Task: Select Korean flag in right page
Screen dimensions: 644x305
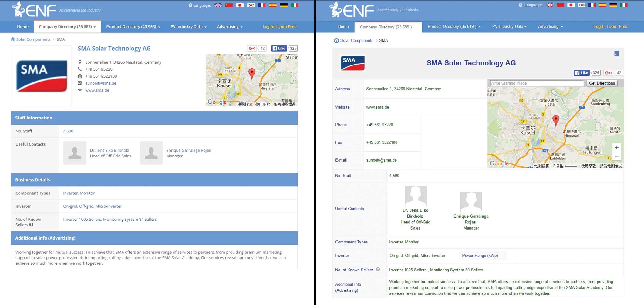Action: [x=582, y=5]
